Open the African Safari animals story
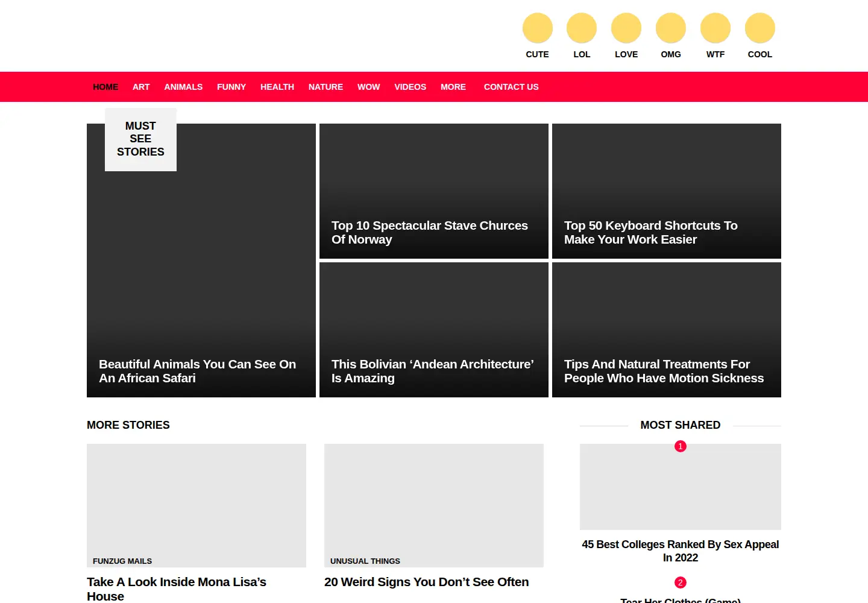The image size is (868, 603). tap(201, 260)
